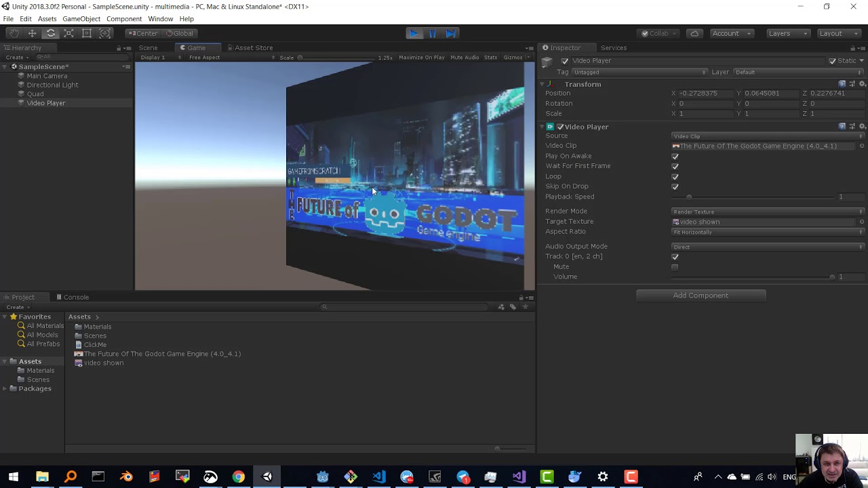Open the Component menu
This screenshot has width=868, height=488.
point(124,19)
